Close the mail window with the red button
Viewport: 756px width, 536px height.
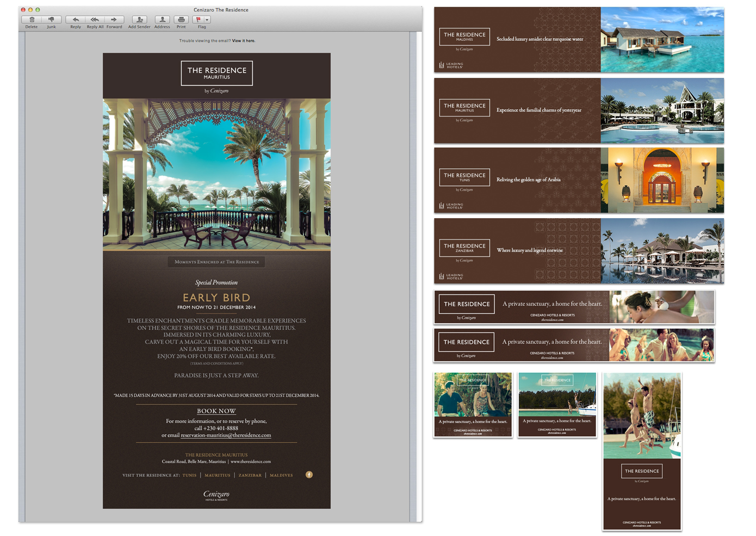[x=23, y=10]
